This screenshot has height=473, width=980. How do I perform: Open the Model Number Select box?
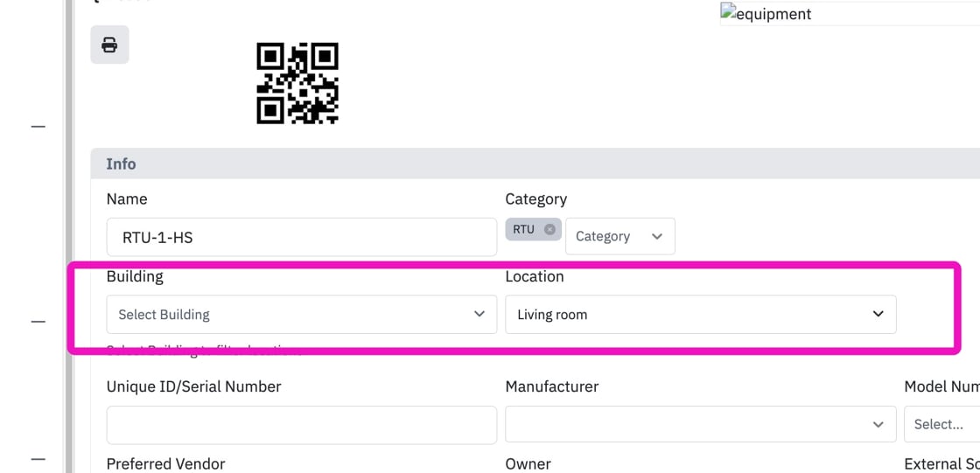coord(941,424)
